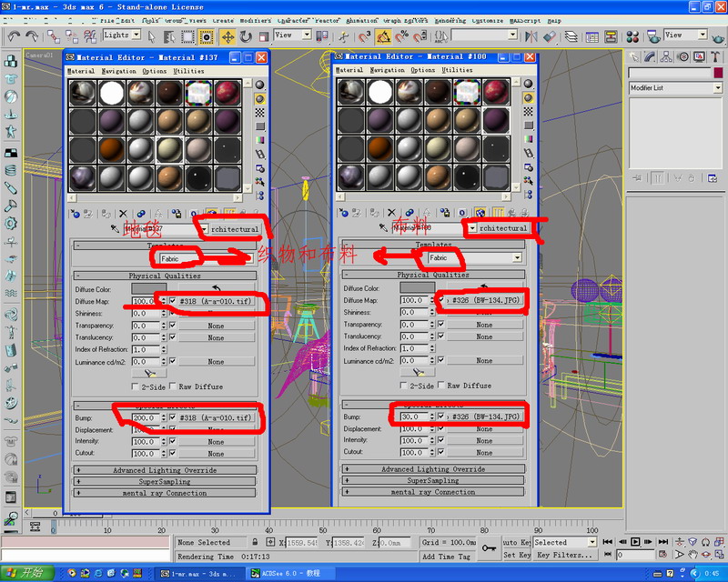Open Utilities menu in Material #137 editor
This screenshot has width=728, height=582.
click(x=189, y=71)
